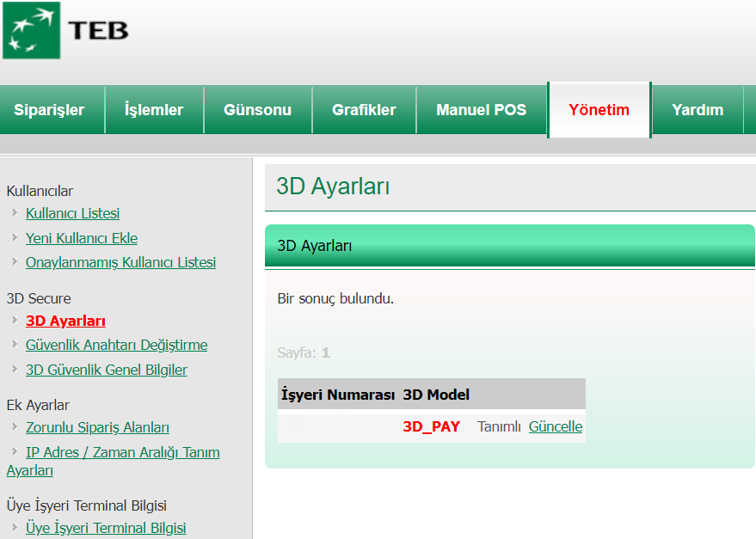Click the arrow bullet beside 3D Güvenlik Genel Bilgiler
Image resolution: width=756 pixels, height=539 pixels.
click(x=15, y=369)
